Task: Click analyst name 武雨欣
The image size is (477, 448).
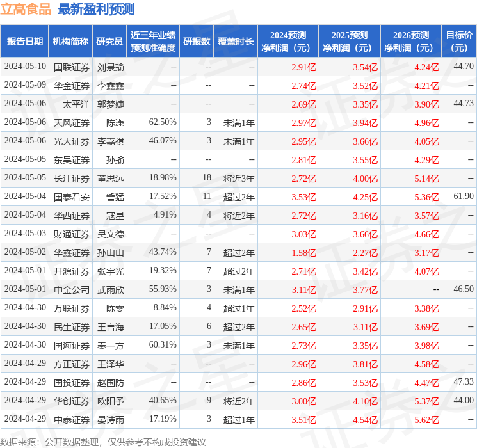Action: (x=111, y=290)
